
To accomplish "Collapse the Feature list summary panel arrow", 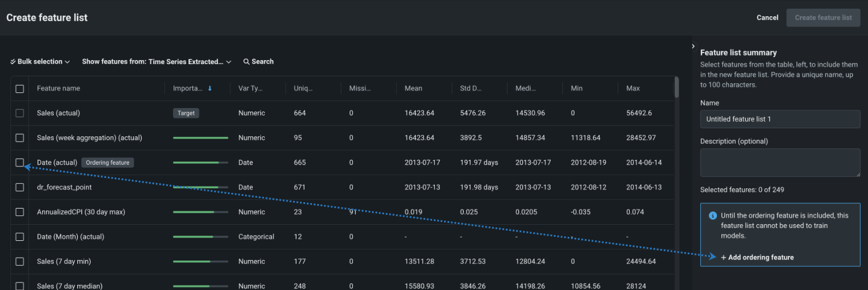I will [x=693, y=46].
